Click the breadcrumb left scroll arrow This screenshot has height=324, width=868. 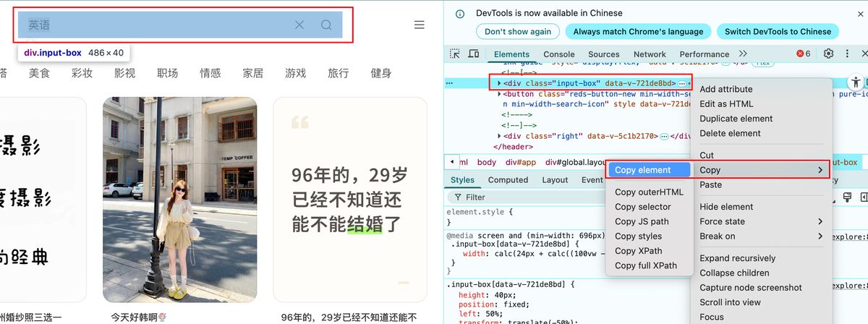click(452, 162)
